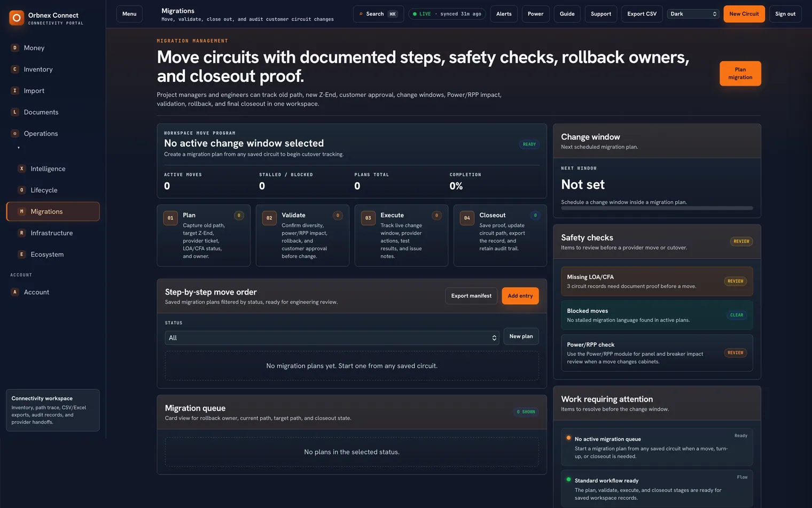Click the orange dot on No active migration queue
The width and height of the screenshot is (812, 508).
pyautogui.click(x=568, y=438)
